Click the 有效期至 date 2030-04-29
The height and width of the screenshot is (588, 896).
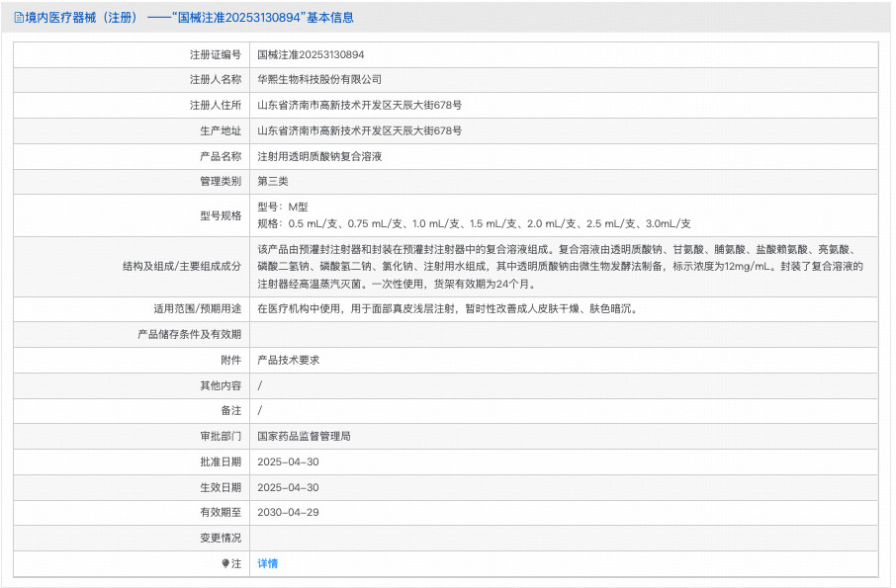coord(285,512)
